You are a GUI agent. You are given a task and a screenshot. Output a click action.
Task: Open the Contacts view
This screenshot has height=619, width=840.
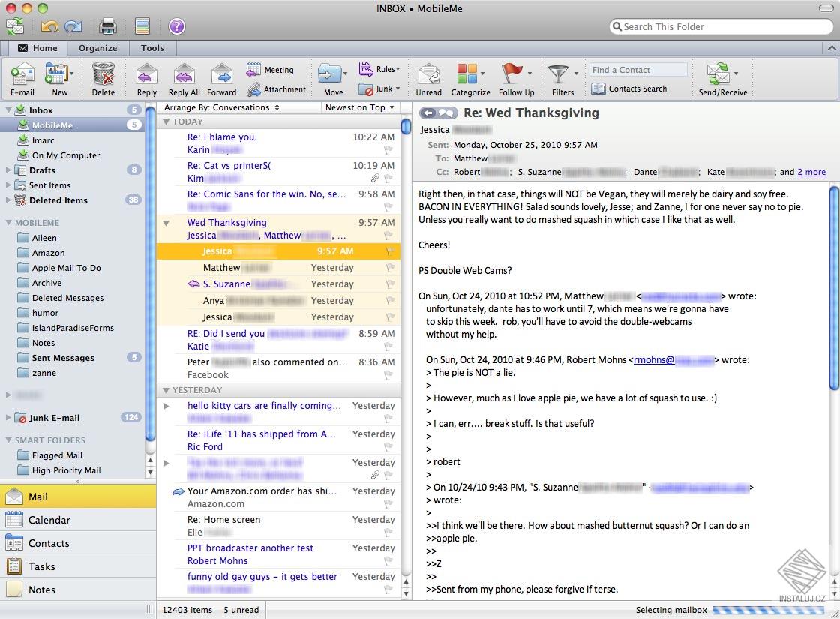click(x=78, y=543)
